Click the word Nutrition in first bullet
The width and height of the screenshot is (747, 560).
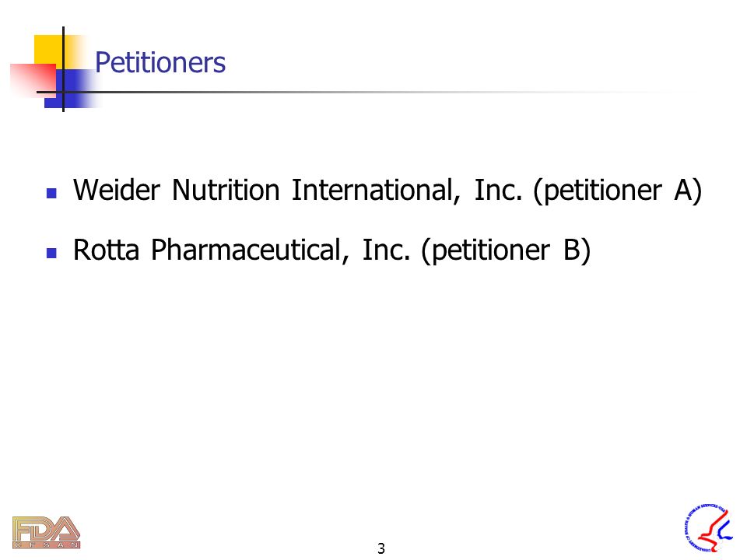point(226,190)
